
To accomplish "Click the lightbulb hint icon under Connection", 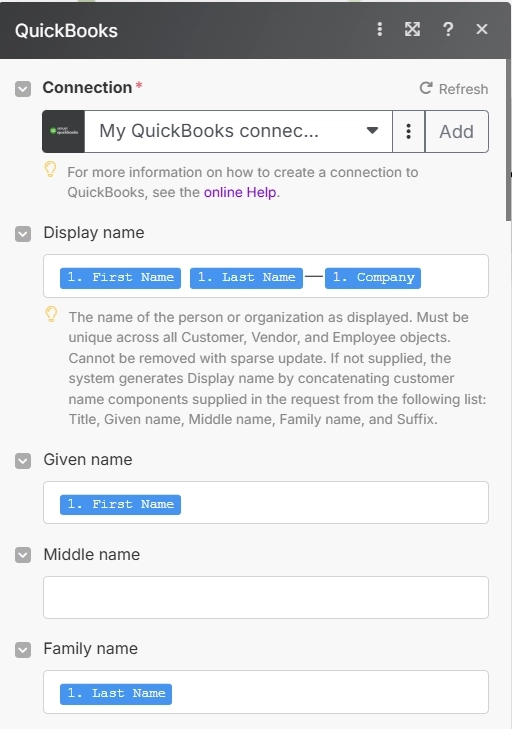I will coord(50,170).
